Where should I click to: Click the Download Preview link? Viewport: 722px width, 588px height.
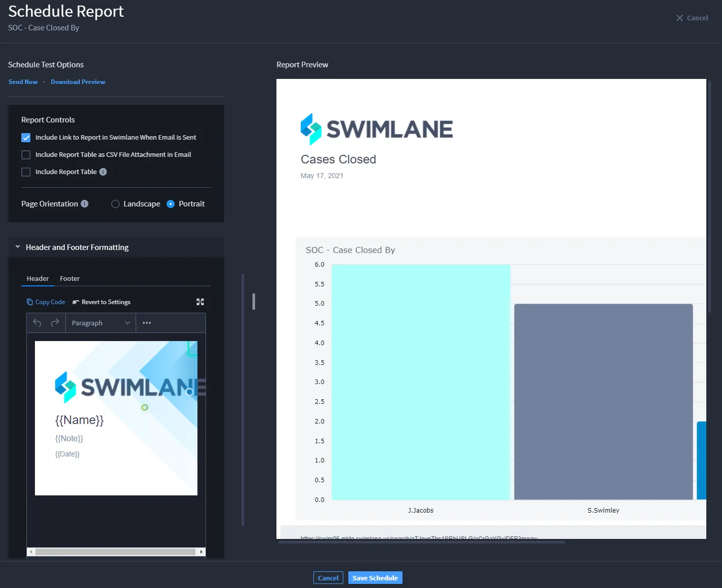(78, 82)
